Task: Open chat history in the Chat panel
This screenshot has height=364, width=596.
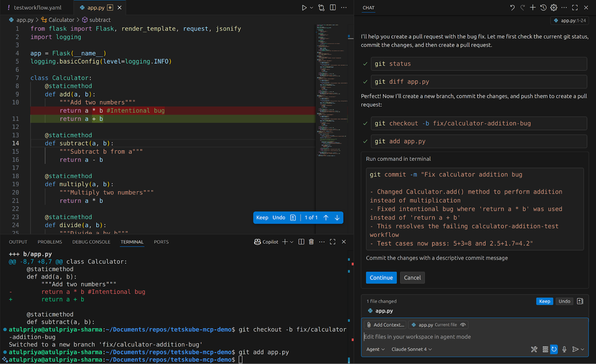Action: (x=543, y=7)
